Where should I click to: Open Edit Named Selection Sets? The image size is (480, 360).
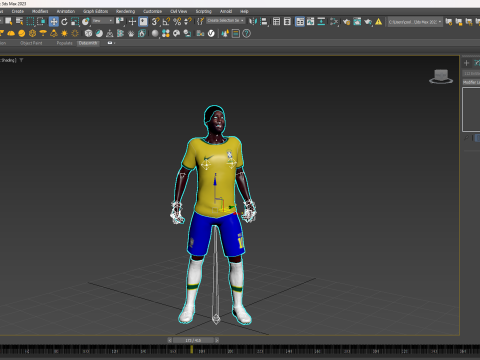pos(200,22)
